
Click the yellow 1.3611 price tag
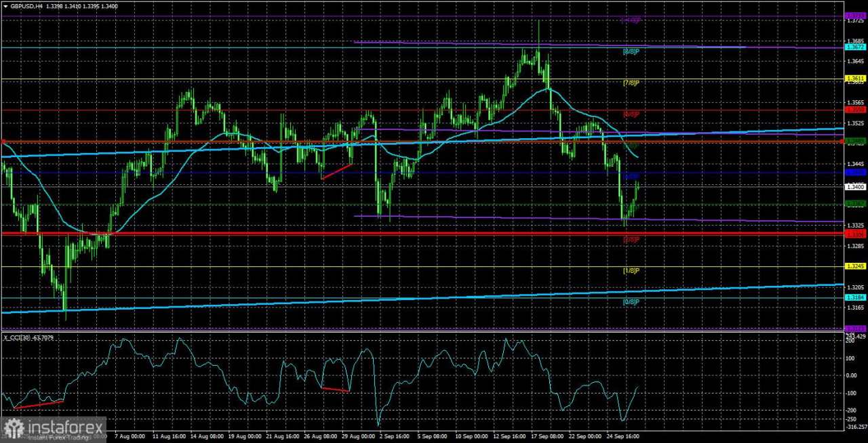click(855, 79)
